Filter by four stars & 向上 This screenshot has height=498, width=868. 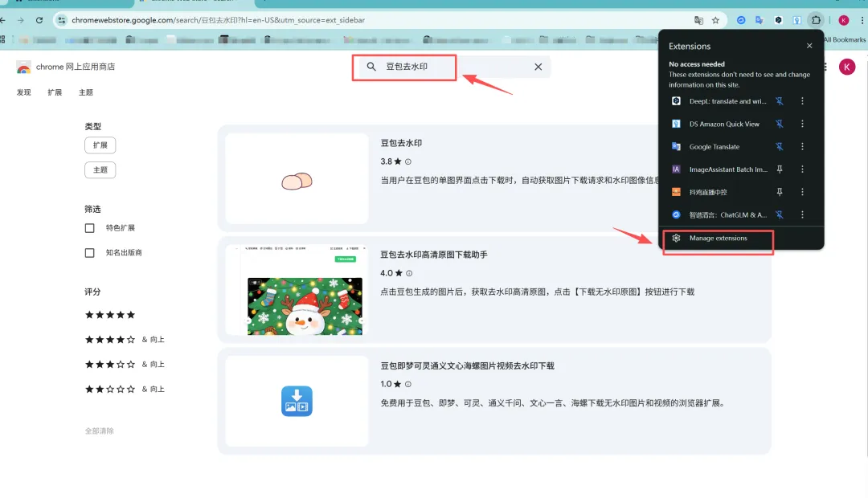[x=125, y=340]
